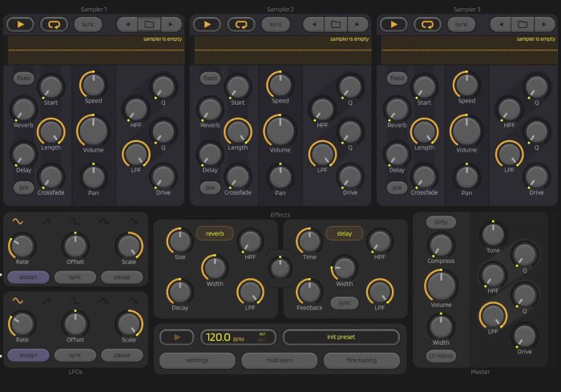Open the Sampler 1 folder browser icon
The width and height of the screenshot is (561, 392).
coord(149,24)
